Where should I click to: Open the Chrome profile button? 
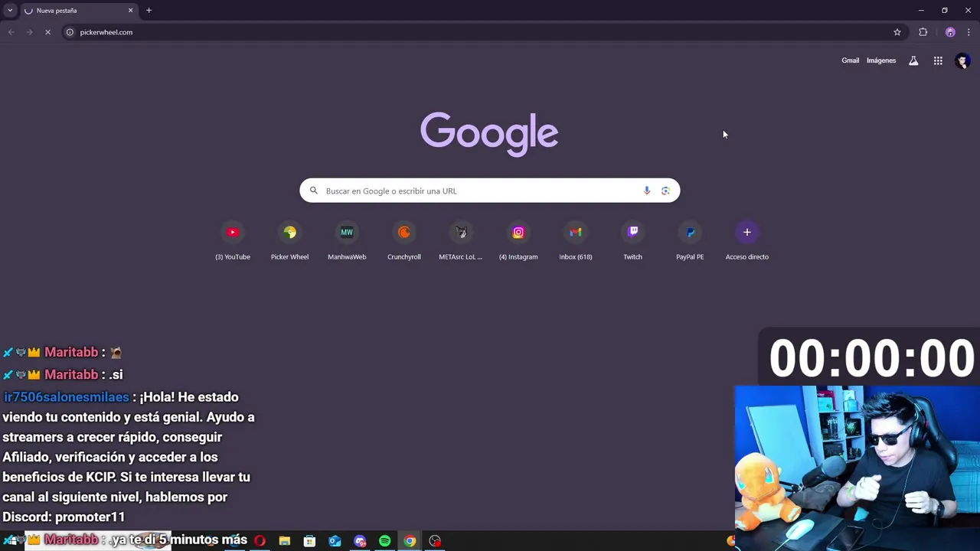pos(950,32)
